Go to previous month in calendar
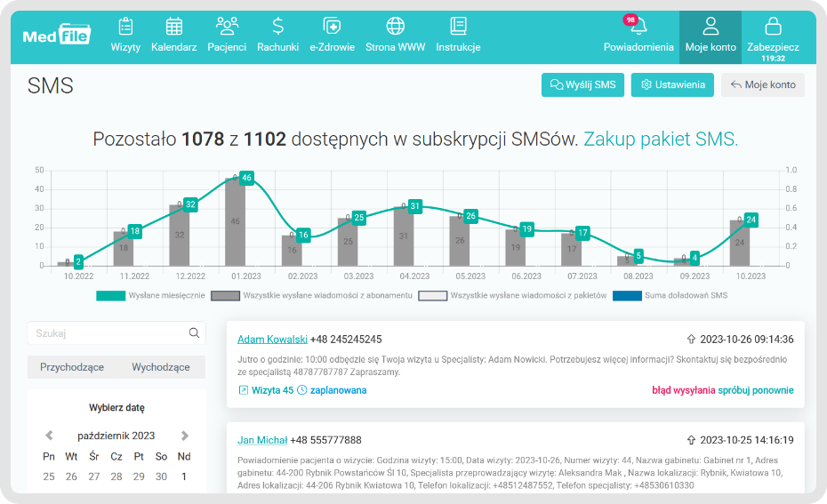The width and height of the screenshot is (827, 504). [x=50, y=436]
